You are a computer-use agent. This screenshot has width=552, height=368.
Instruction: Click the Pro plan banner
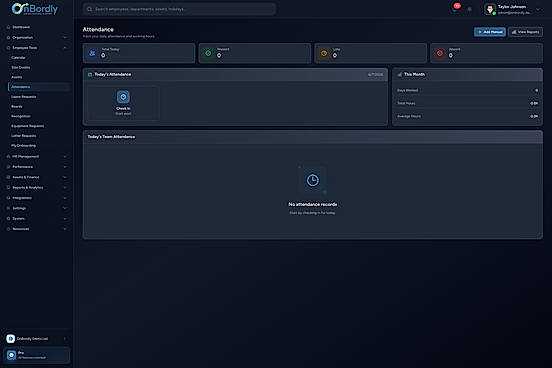tap(37, 355)
